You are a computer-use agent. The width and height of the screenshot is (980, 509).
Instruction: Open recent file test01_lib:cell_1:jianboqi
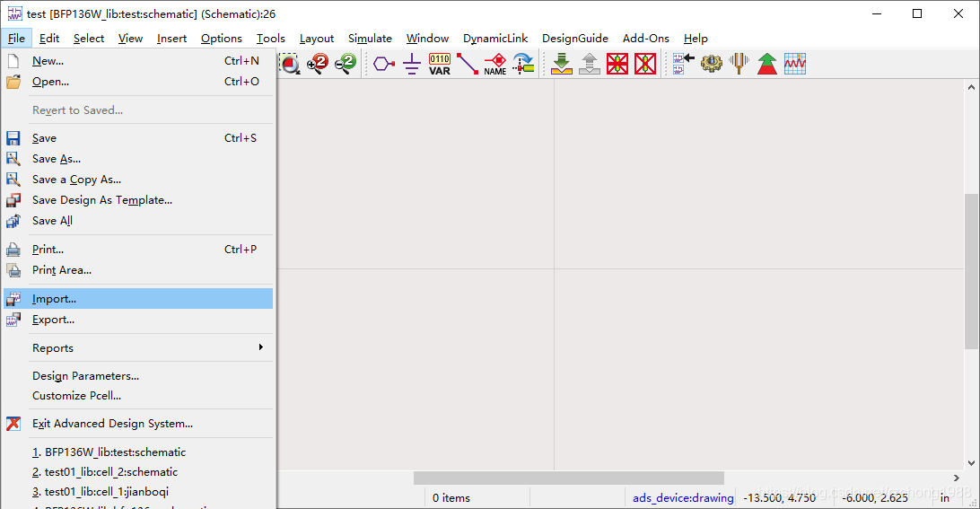pyautogui.click(x=138, y=492)
